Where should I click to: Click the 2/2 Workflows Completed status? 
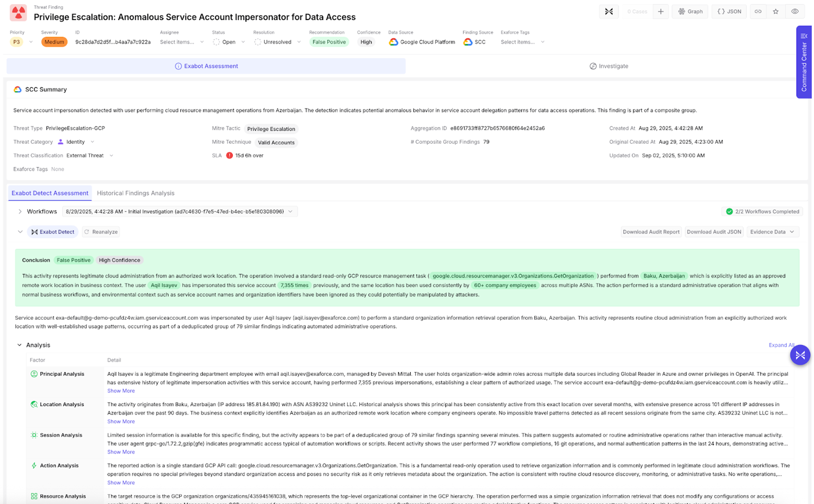pyautogui.click(x=762, y=212)
